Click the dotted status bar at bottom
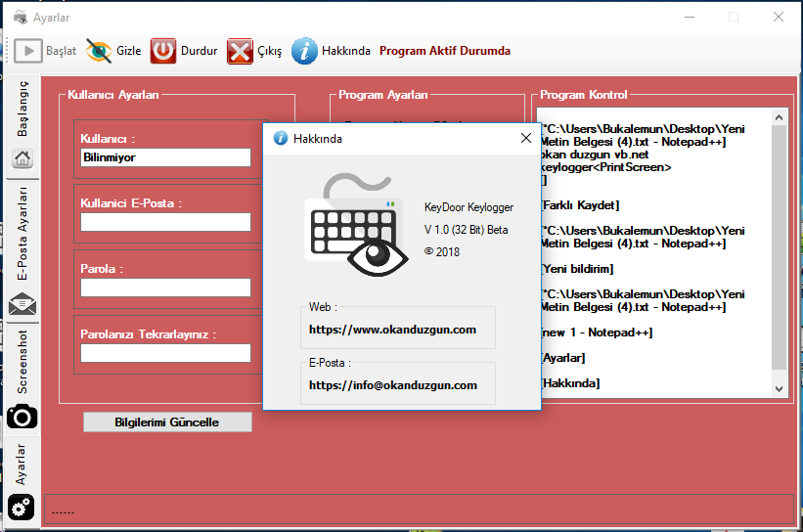803x532 pixels. click(419, 509)
